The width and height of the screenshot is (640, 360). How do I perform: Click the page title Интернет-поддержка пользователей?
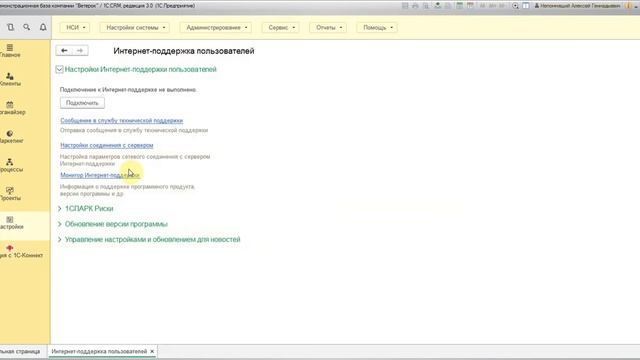pos(184,51)
